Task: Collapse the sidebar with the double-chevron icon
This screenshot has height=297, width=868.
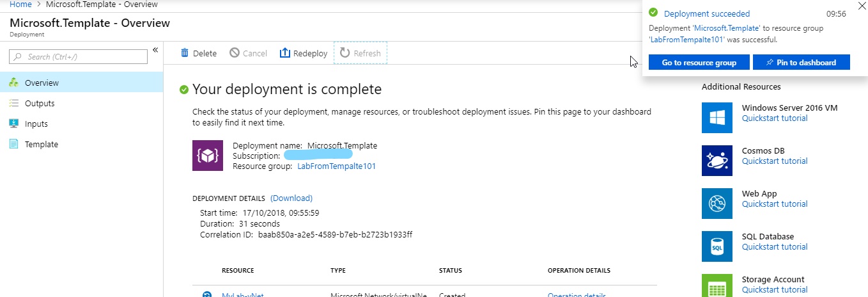Action: (x=155, y=51)
